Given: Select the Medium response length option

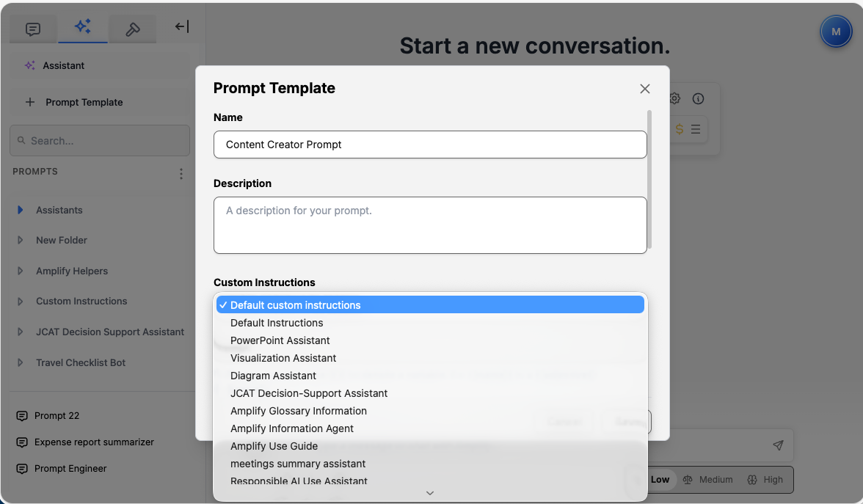Looking at the screenshot, I should pos(708,480).
